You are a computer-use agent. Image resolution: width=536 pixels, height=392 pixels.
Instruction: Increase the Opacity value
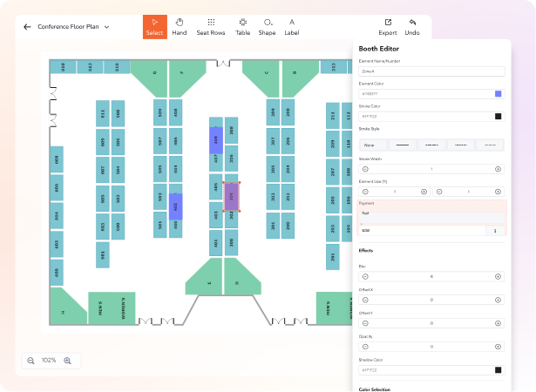tap(498, 347)
